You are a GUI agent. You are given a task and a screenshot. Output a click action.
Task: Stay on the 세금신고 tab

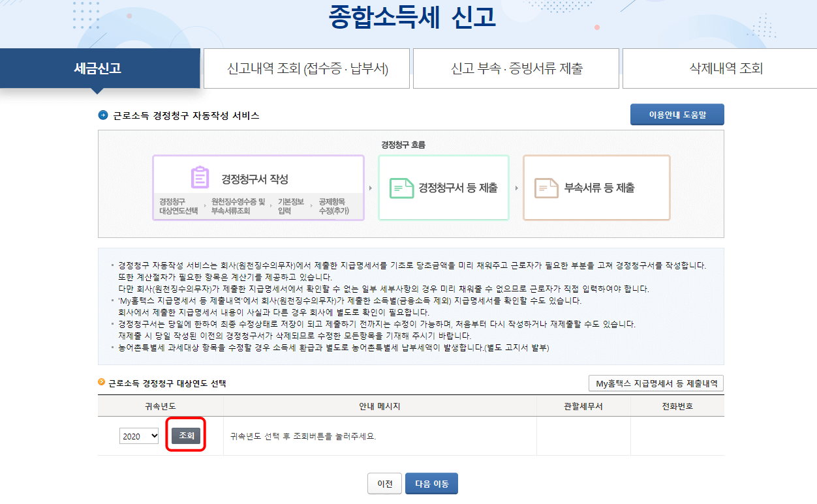[99, 68]
